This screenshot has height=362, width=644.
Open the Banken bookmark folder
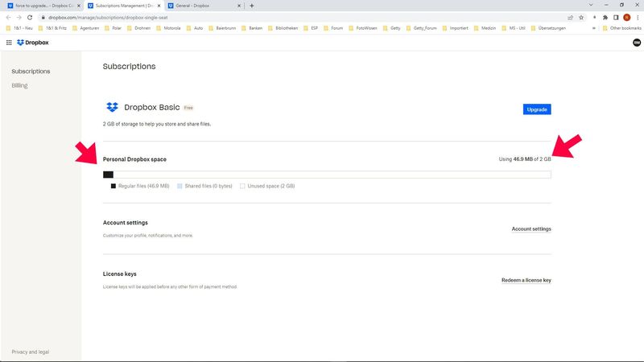point(252,28)
